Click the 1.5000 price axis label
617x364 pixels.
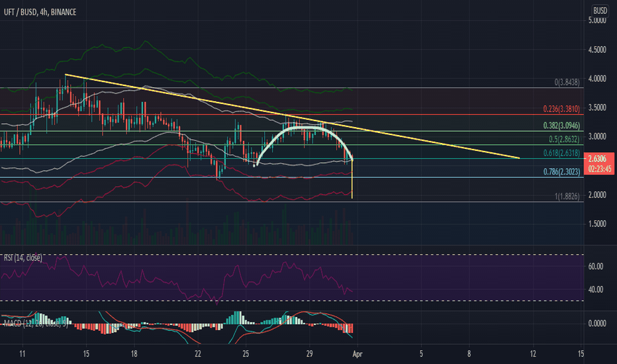click(x=597, y=224)
